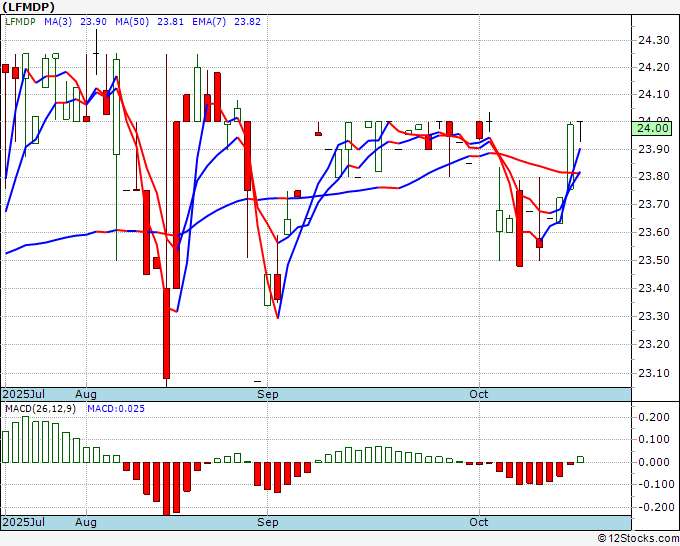The width and height of the screenshot is (680, 546).
Task: Click the EMA(7) value 23.82
Action: click(247, 22)
